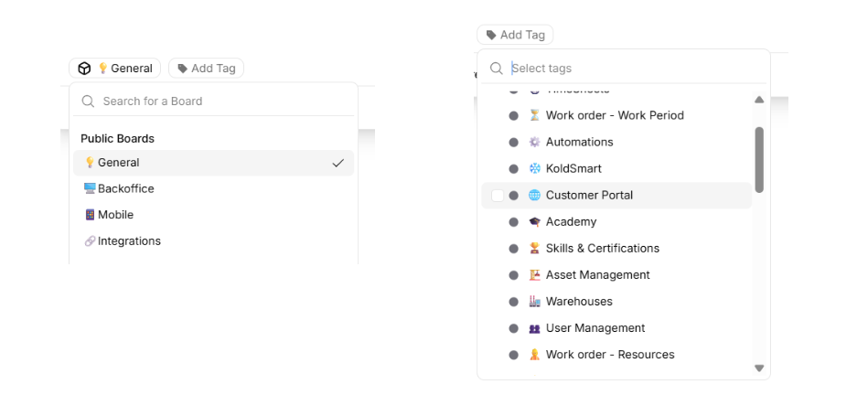This screenshot has width=868, height=395.
Task: Click the gray color dot beside Warehouses
Action: (x=514, y=302)
